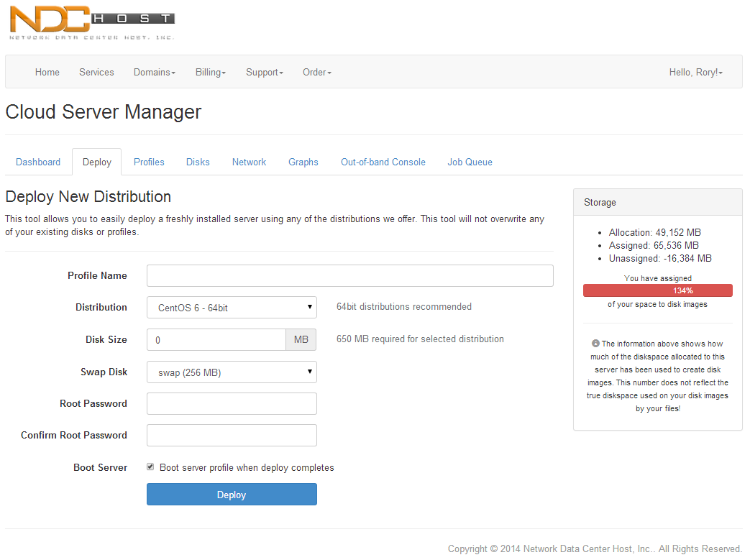Open the Hello, Rory! user menu
The height and width of the screenshot is (560, 750).
click(695, 73)
